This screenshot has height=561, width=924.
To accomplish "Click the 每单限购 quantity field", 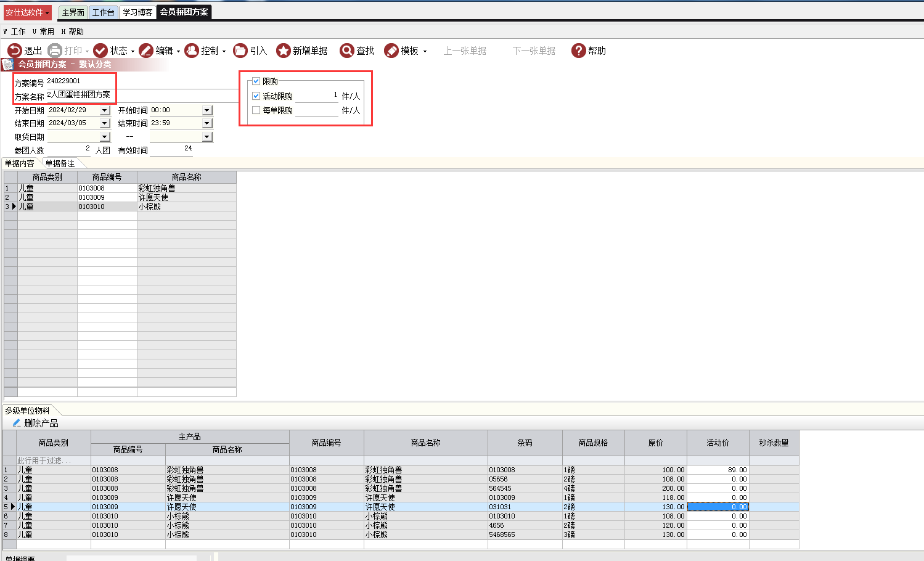I will pyautogui.click(x=317, y=110).
